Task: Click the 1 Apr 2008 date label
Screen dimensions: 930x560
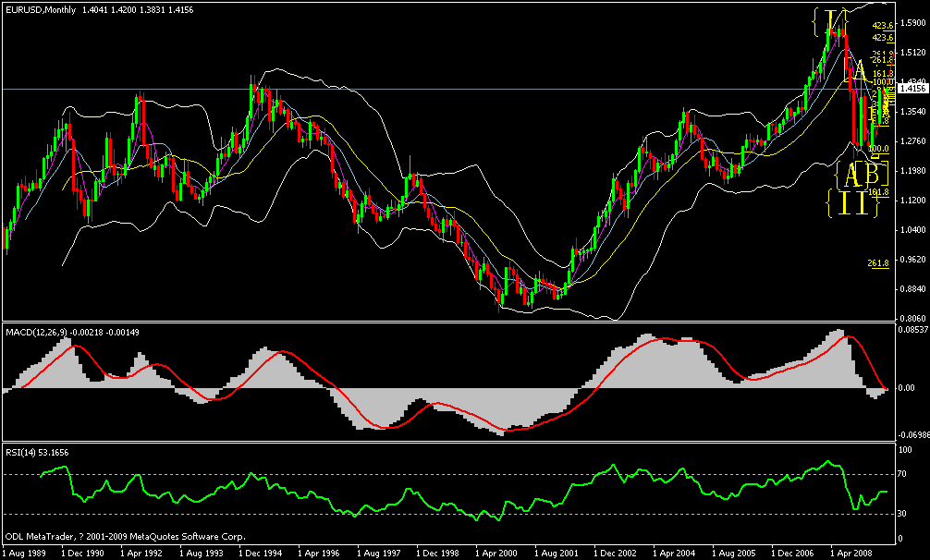Action: [852, 553]
